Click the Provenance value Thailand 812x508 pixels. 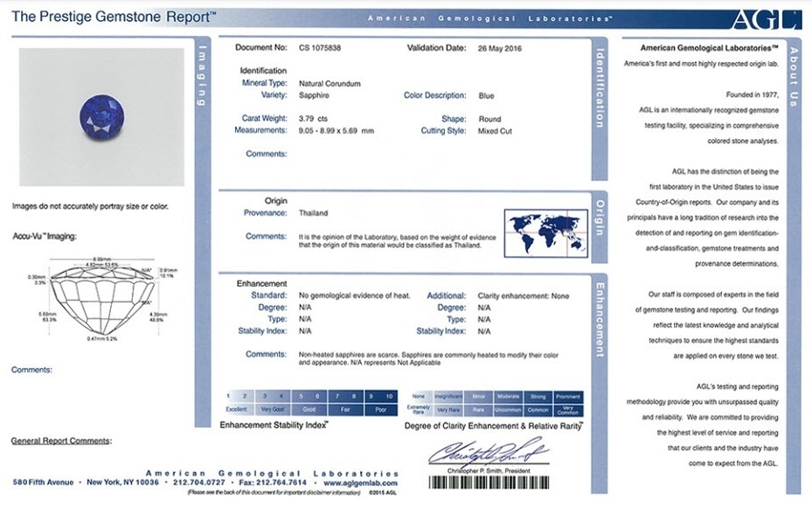(314, 212)
